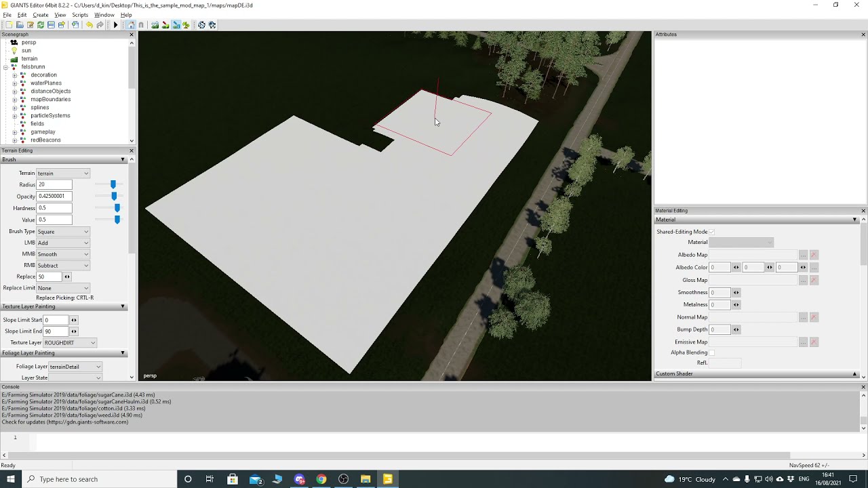Toggle the Shared-Editing Mode checkbox
Viewport: 868px width, 488px height.
pos(711,232)
